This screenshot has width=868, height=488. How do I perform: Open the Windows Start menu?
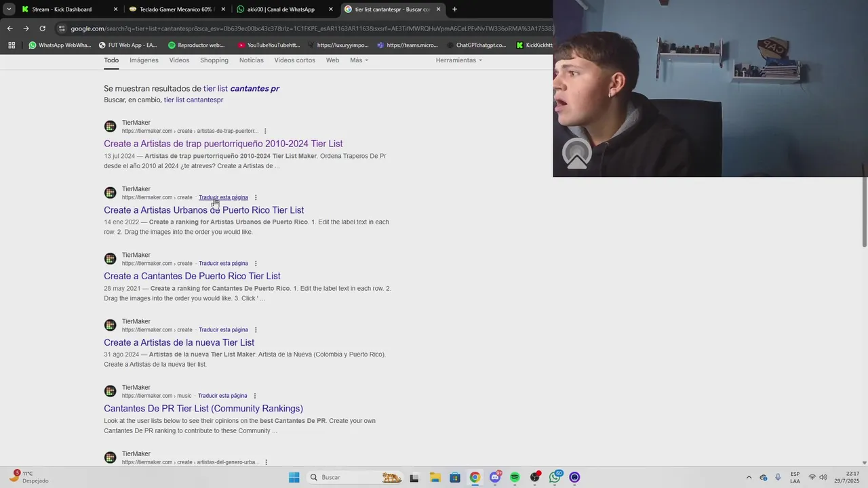[294, 477]
